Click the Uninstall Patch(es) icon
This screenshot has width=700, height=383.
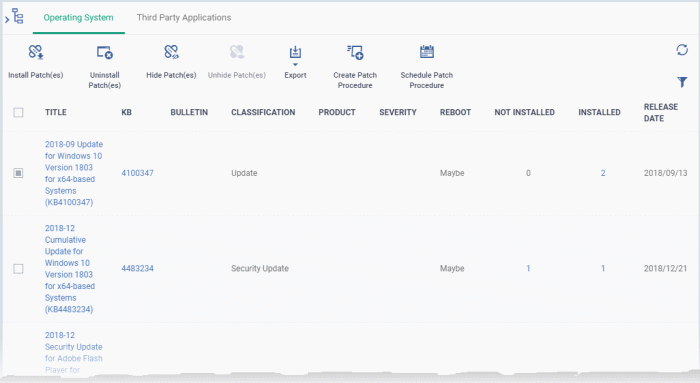(105, 52)
